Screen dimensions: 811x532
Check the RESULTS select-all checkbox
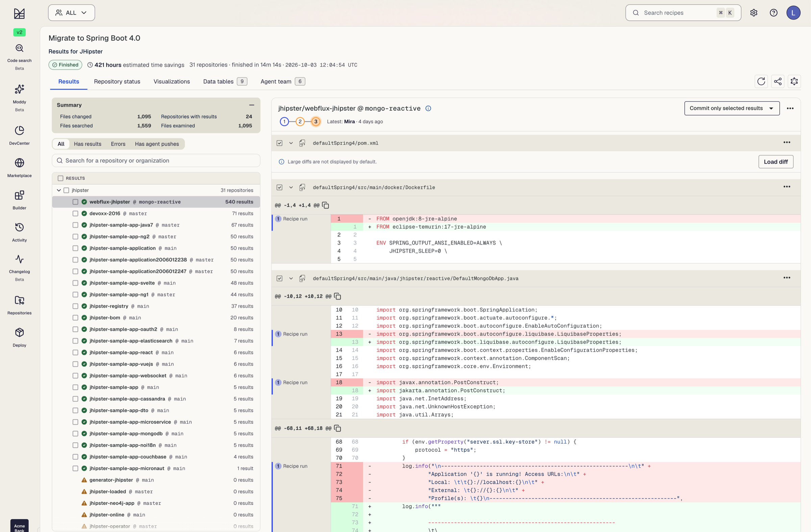coord(60,178)
